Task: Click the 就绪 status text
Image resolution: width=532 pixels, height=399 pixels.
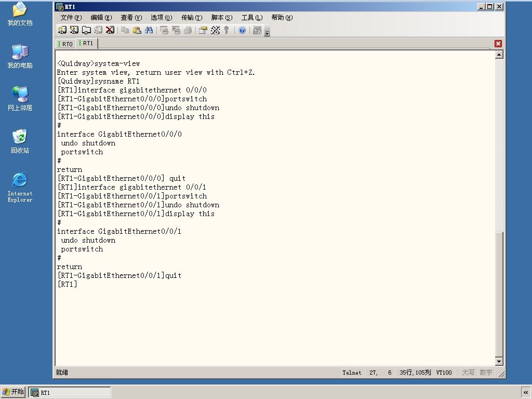Action: [62, 373]
